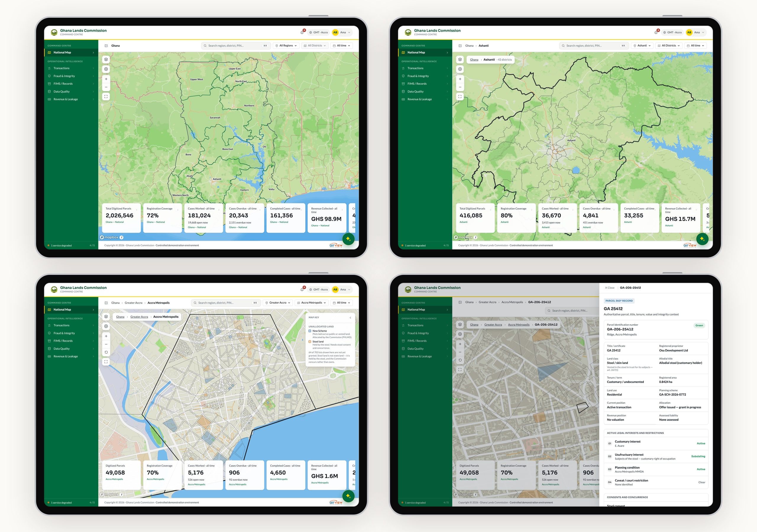Image resolution: width=757 pixels, height=532 pixels.
Task: Click the New Scheme blue swatch in Map Key
Action: coord(310,331)
